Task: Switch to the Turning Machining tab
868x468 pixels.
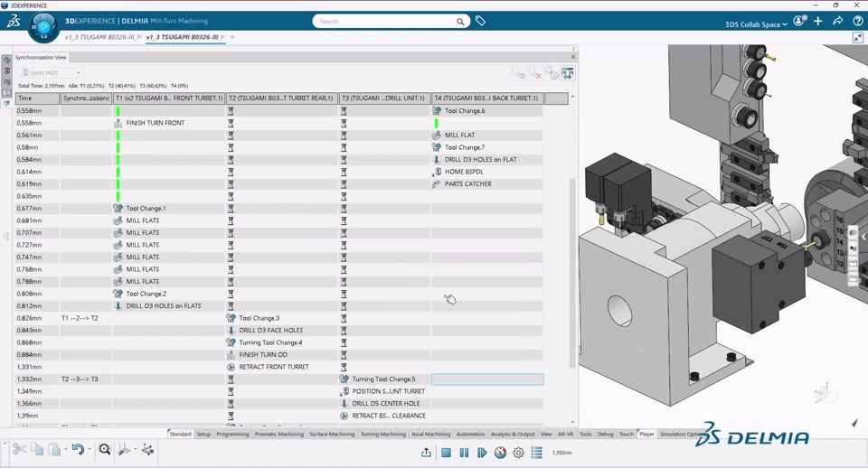Action: tap(383, 435)
